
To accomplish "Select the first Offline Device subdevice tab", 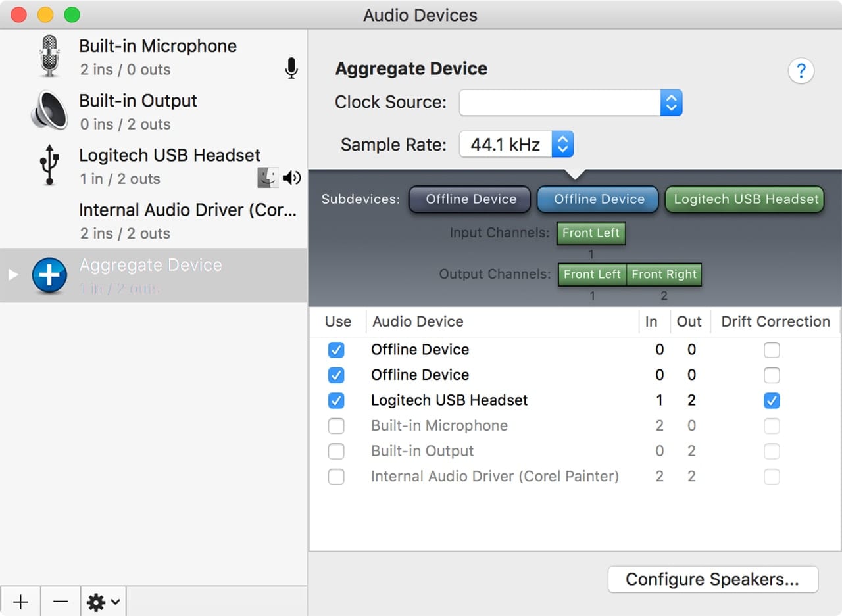I will [x=470, y=200].
